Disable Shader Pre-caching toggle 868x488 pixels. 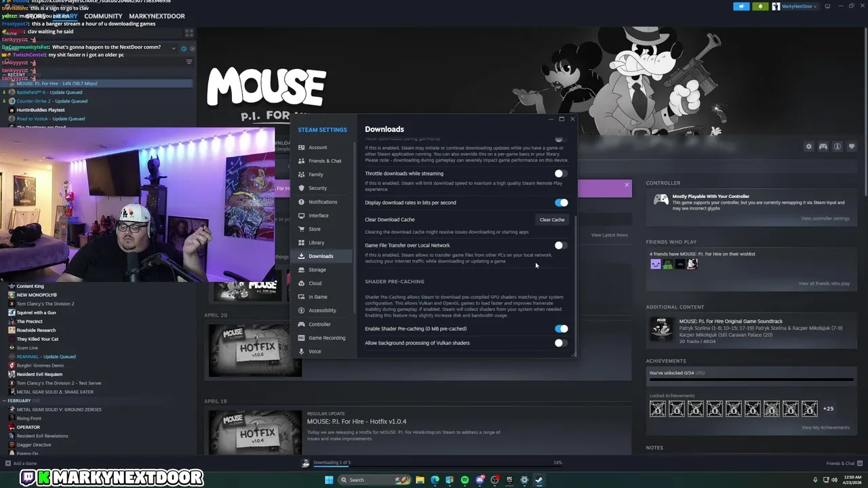coord(561,329)
